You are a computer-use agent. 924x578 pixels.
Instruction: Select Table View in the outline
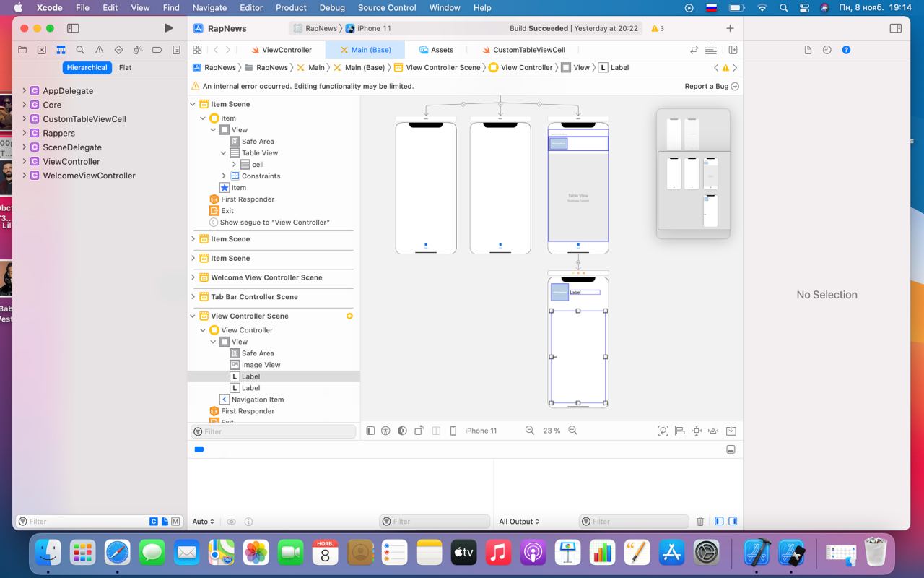(260, 153)
